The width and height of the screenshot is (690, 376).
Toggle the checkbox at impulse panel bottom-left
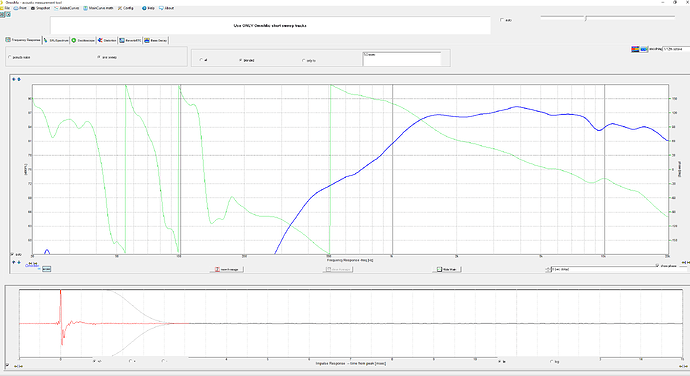(x=7, y=365)
